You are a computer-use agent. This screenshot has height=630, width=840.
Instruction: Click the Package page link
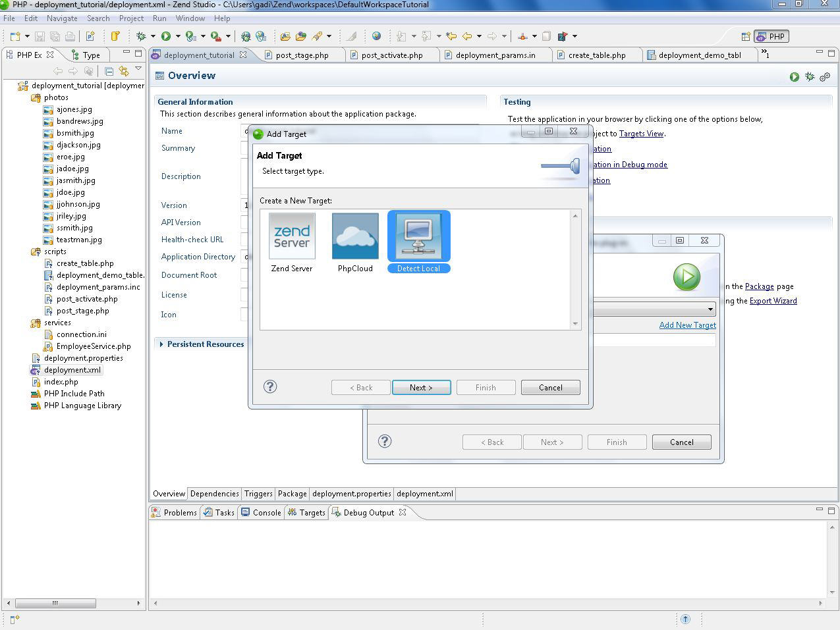pyautogui.click(x=760, y=286)
